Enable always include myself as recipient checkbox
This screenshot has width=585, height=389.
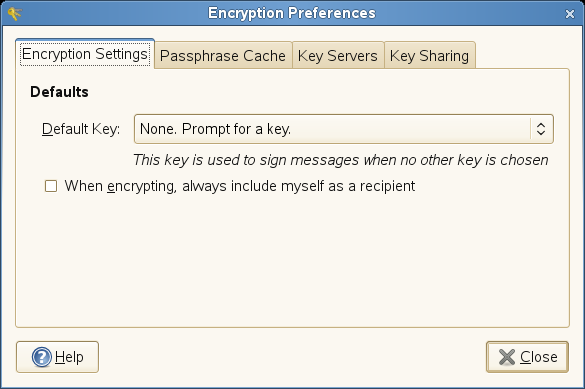pos(51,186)
